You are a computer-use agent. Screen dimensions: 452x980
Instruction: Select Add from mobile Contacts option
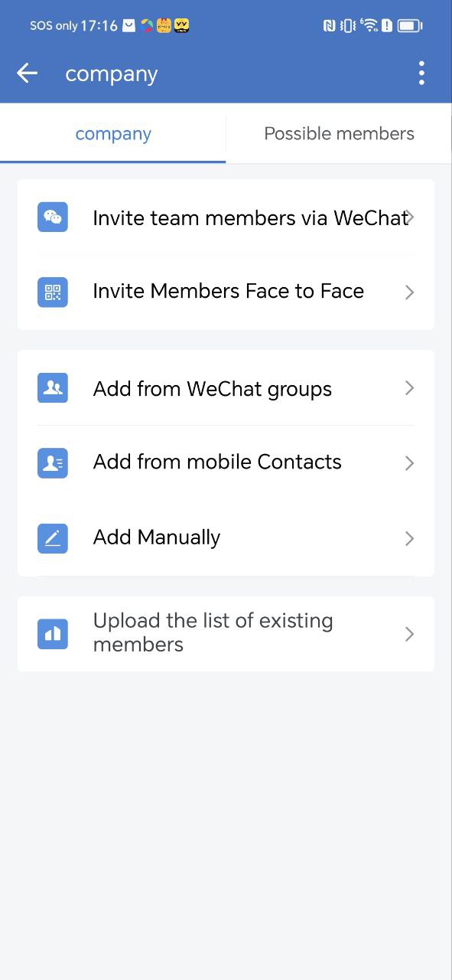[226, 463]
